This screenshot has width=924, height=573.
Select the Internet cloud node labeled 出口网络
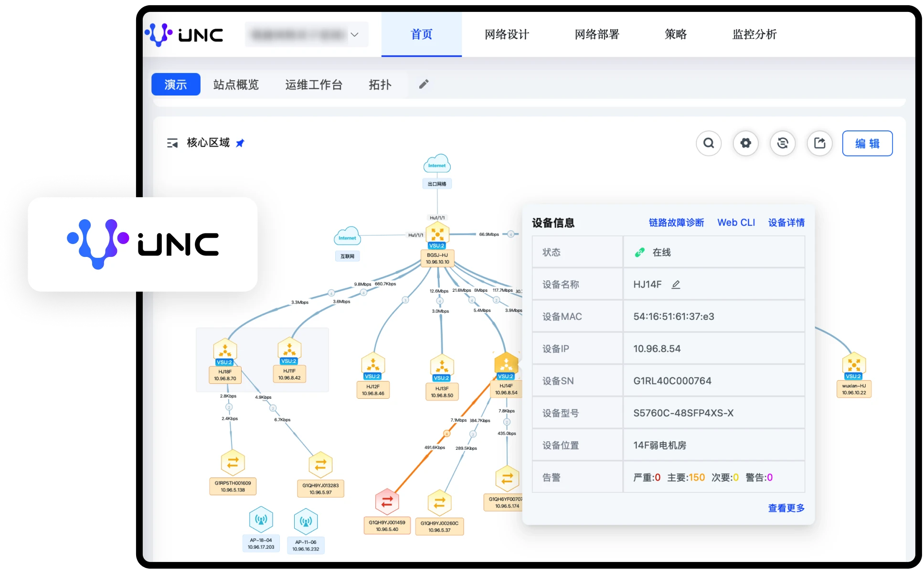[x=436, y=164]
